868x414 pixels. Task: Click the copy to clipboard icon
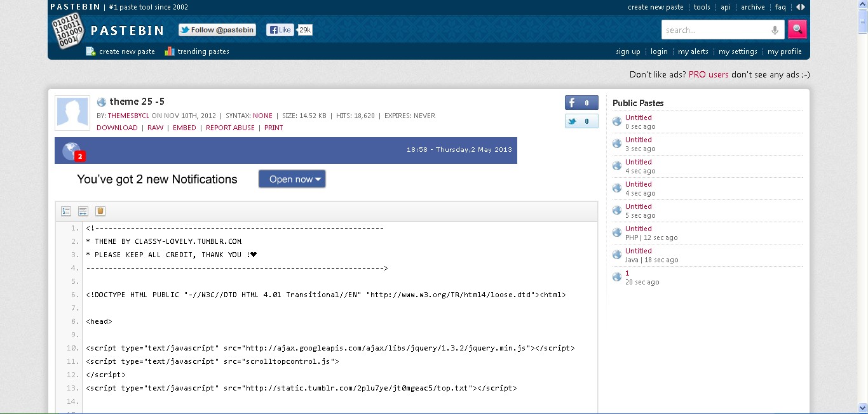[100, 211]
